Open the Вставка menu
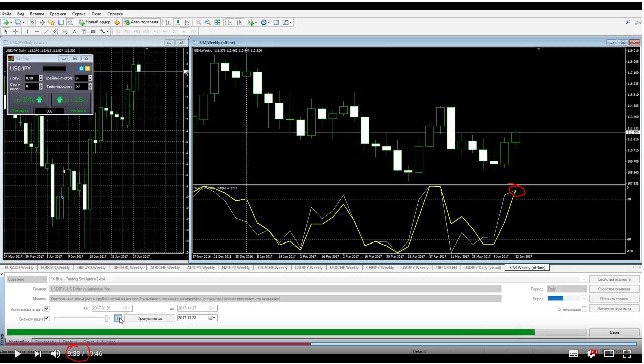This screenshot has height=364, width=644. (x=37, y=14)
